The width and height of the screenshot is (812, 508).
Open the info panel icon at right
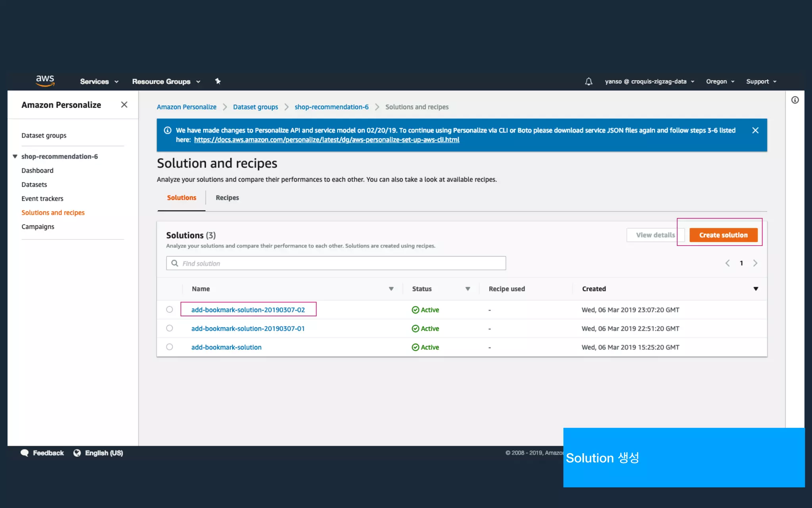(795, 100)
